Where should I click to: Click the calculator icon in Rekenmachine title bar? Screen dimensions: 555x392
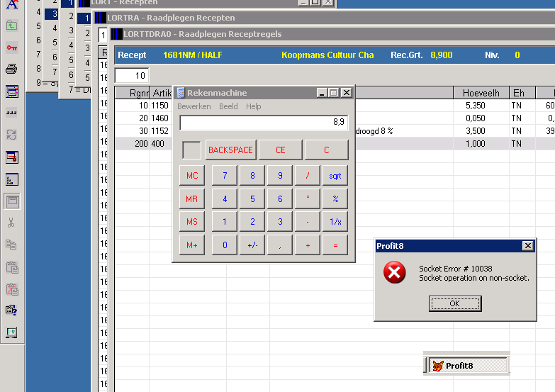click(181, 93)
